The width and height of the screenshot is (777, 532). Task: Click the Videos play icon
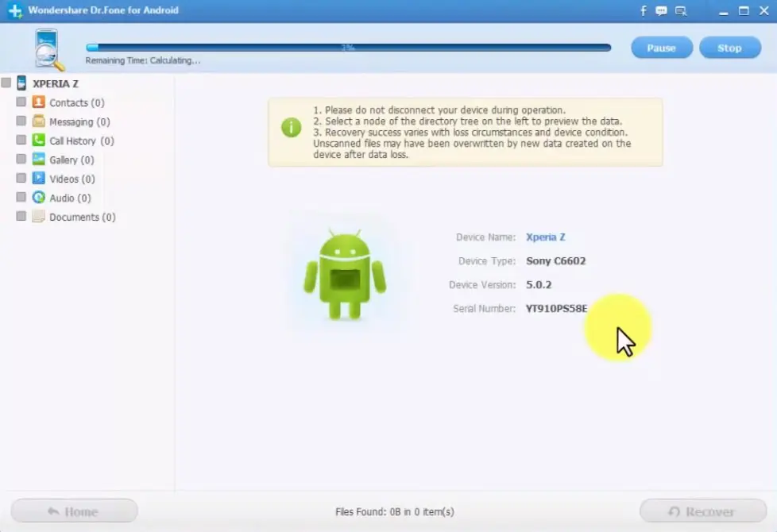coord(39,178)
